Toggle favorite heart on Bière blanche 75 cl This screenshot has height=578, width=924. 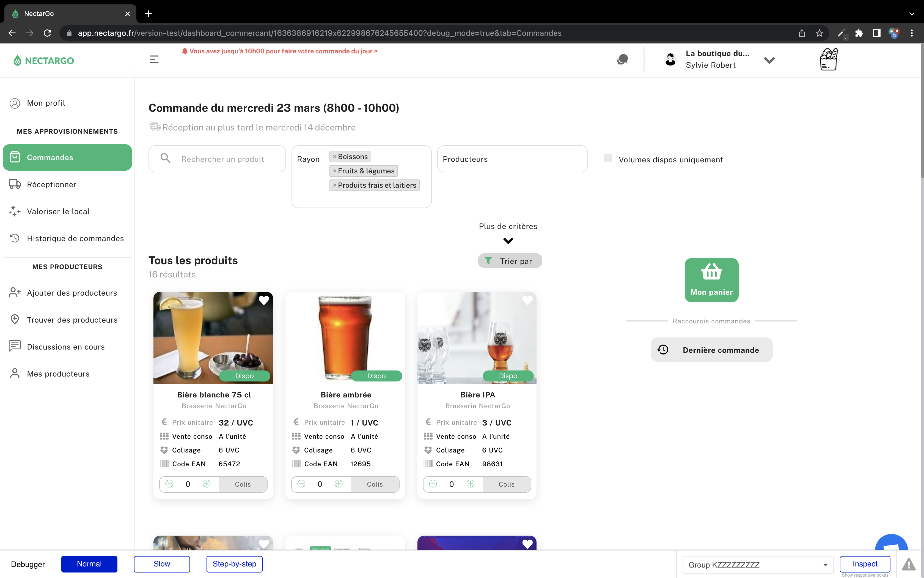click(264, 300)
